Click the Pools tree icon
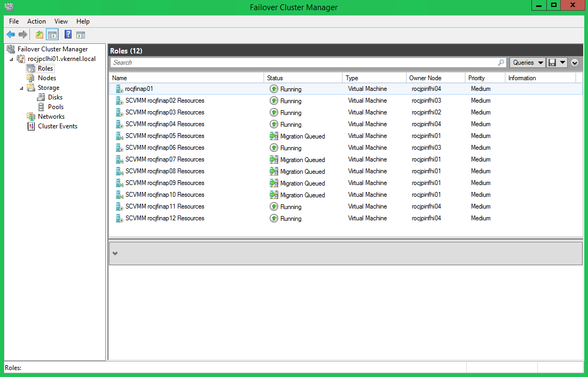Image resolution: width=588 pixels, height=377 pixels. [41, 106]
